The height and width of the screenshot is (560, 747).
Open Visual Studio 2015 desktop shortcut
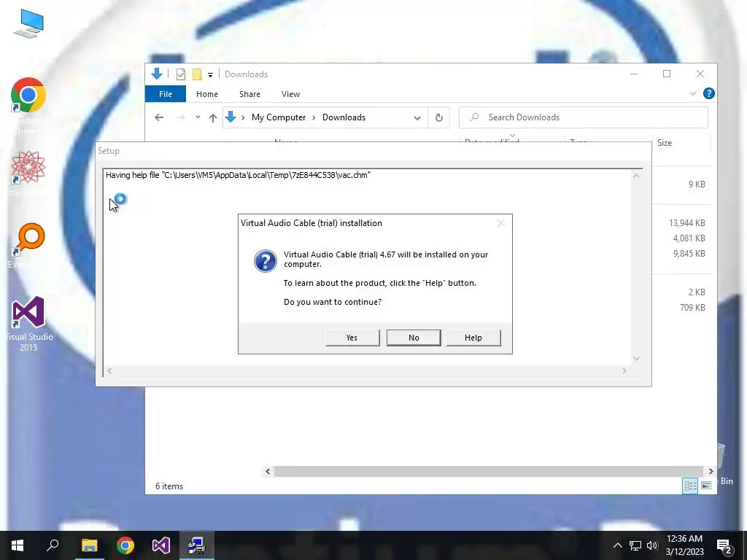[28, 324]
